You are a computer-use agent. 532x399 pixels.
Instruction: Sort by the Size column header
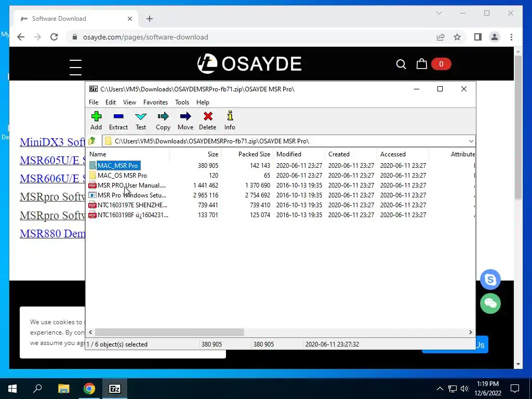[x=195, y=154]
